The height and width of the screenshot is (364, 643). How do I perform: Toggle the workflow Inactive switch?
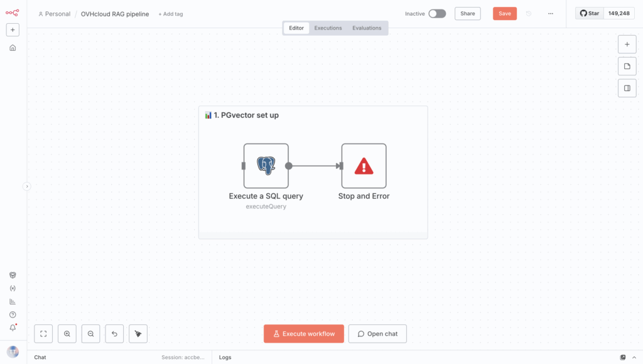click(x=437, y=14)
